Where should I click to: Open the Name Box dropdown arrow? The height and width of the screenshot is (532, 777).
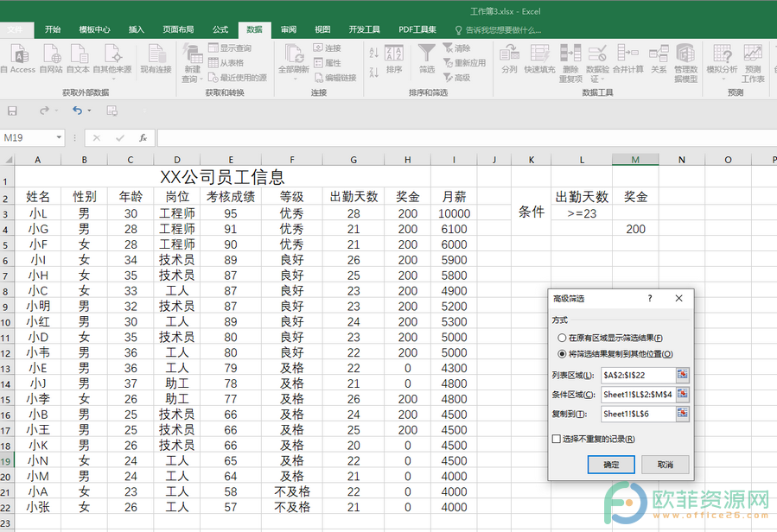[x=59, y=137]
